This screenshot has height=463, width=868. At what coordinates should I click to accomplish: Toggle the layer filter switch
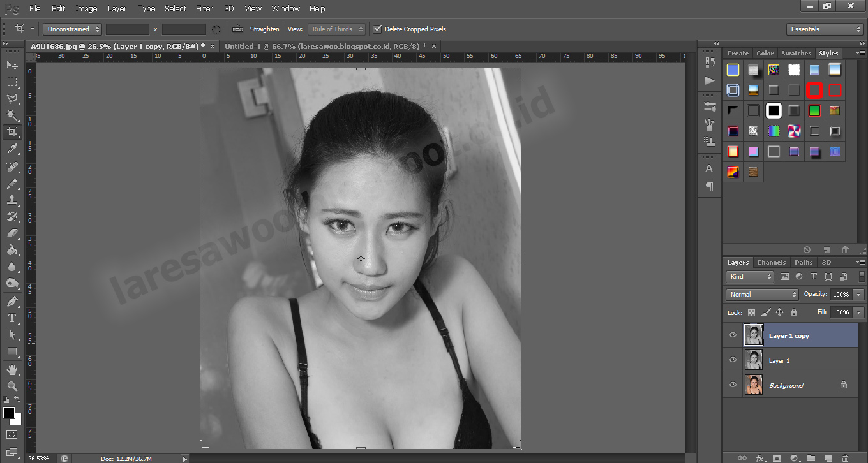coord(861,276)
